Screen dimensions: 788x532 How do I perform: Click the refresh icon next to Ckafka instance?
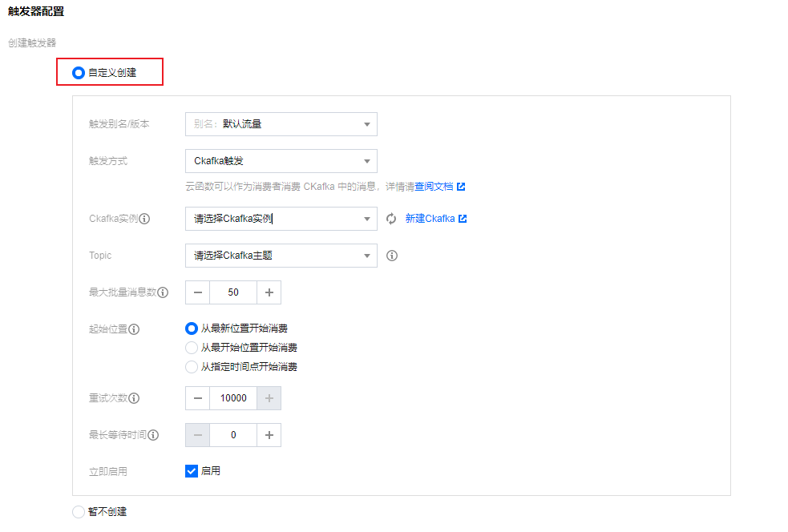tap(391, 219)
